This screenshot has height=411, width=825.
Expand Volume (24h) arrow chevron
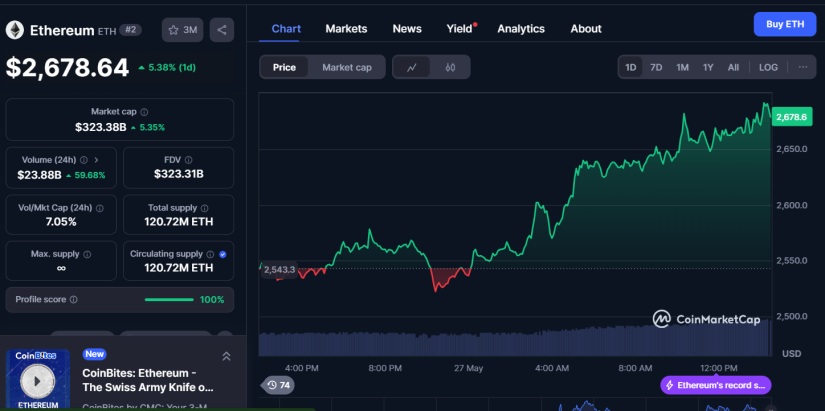(x=96, y=160)
